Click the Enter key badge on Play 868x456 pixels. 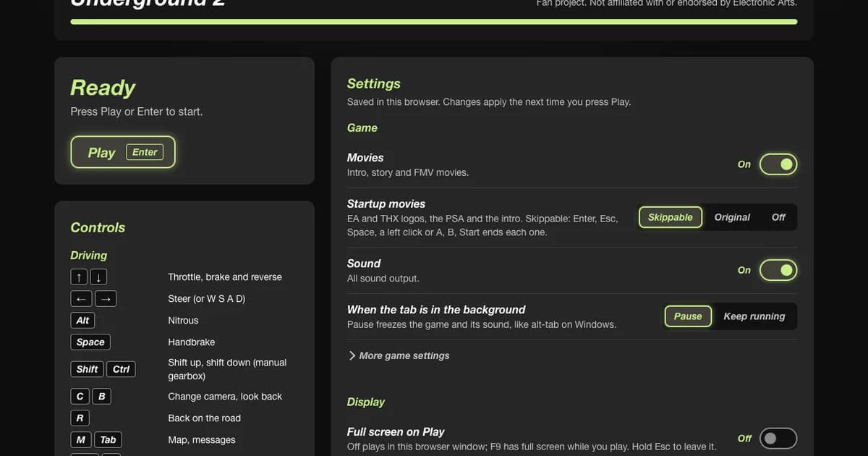(145, 152)
